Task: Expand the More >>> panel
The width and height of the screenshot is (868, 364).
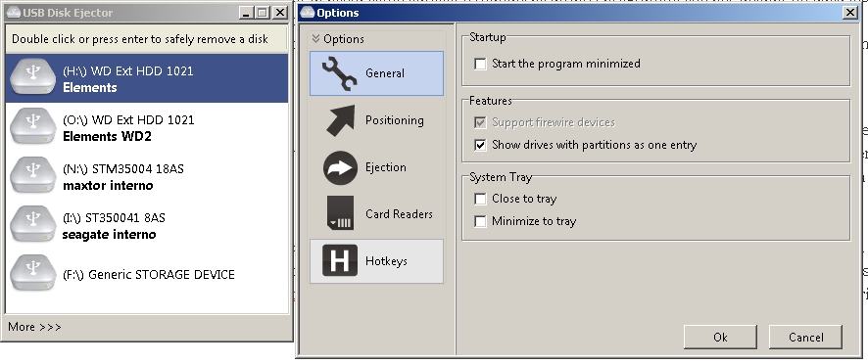Action: tap(34, 327)
